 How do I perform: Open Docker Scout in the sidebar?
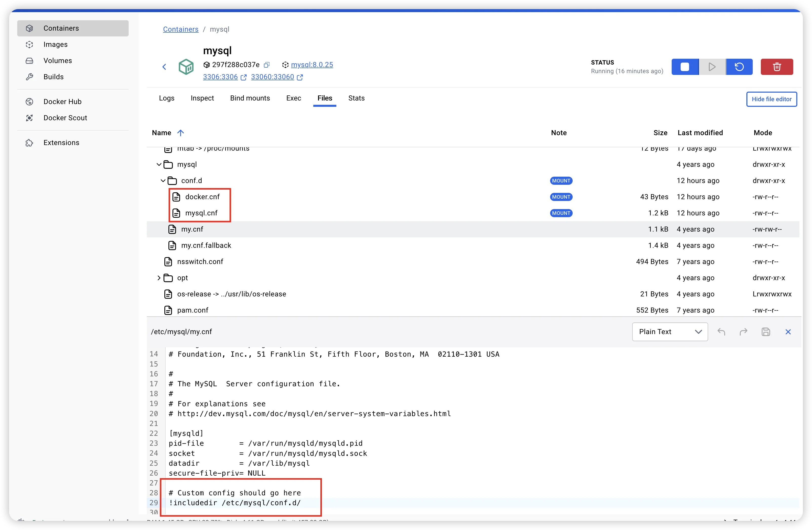(x=73, y=118)
